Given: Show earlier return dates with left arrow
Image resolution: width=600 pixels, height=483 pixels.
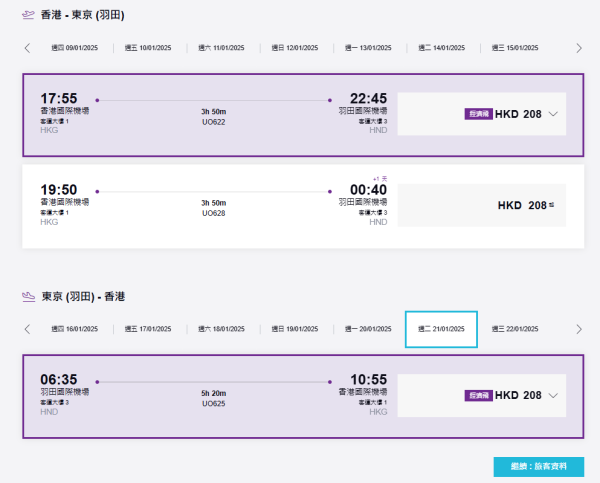Looking at the screenshot, I should 27,329.
